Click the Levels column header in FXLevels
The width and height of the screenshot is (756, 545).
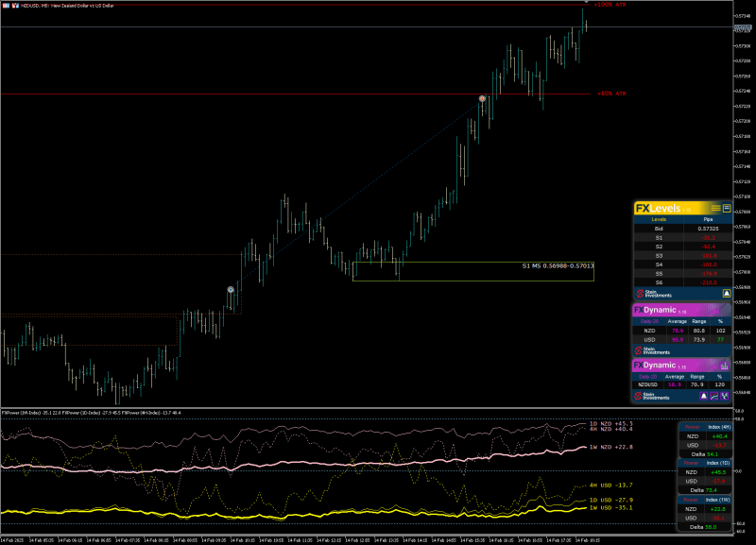[x=659, y=219]
